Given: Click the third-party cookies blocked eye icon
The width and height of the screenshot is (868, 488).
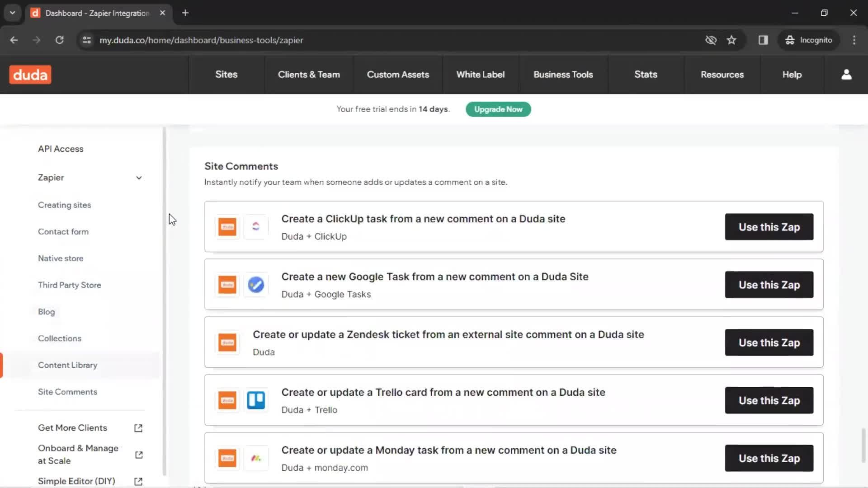Looking at the screenshot, I should tap(711, 40).
